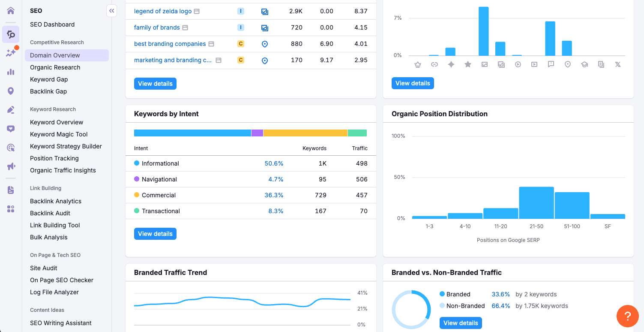Click the X (Twitter) icon under the chart
Image resolution: width=644 pixels, height=332 pixels.
tap(617, 64)
